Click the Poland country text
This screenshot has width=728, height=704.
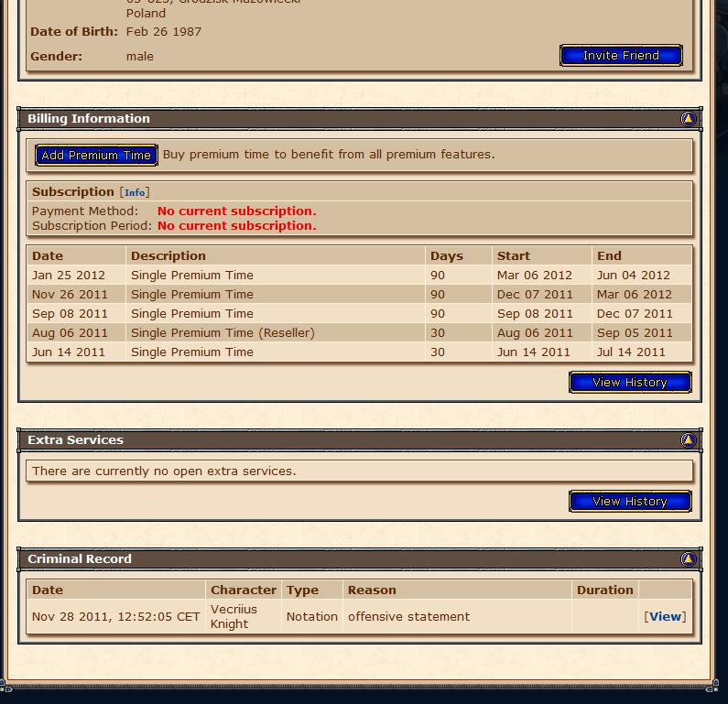pyautogui.click(x=146, y=14)
